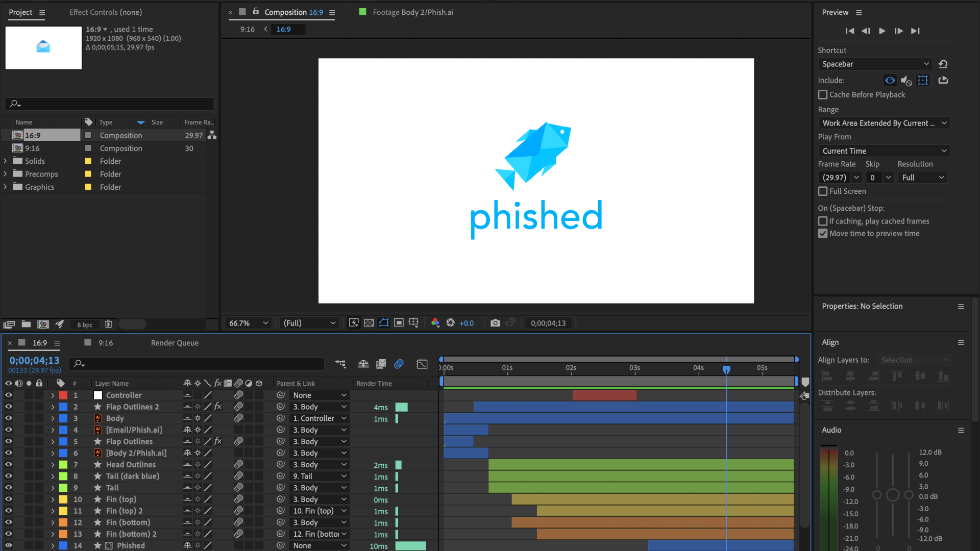
Task: Switch to Footage Body 2/Phish.ai tab
Action: tap(412, 12)
